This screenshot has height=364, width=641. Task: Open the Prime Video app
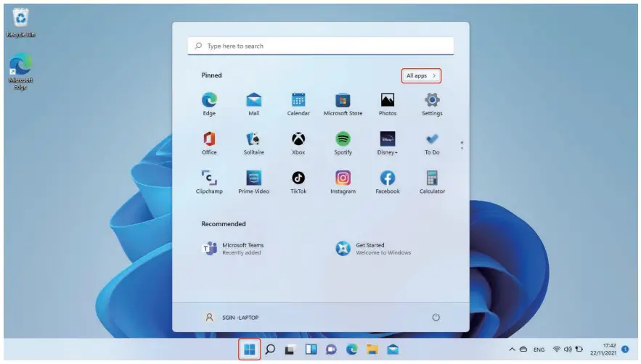coord(253,182)
